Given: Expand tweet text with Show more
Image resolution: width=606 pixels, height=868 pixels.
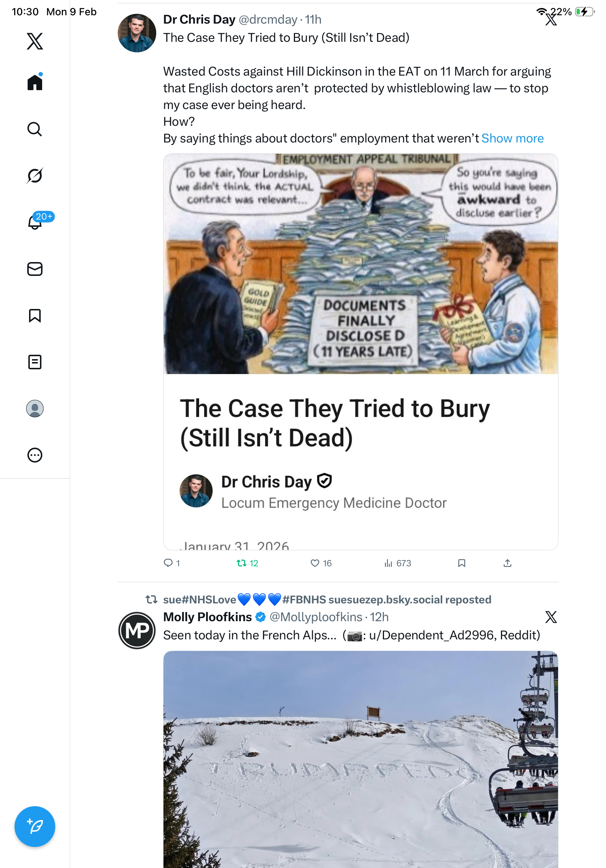Looking at the screenshot, I should (x=512, y=138).
